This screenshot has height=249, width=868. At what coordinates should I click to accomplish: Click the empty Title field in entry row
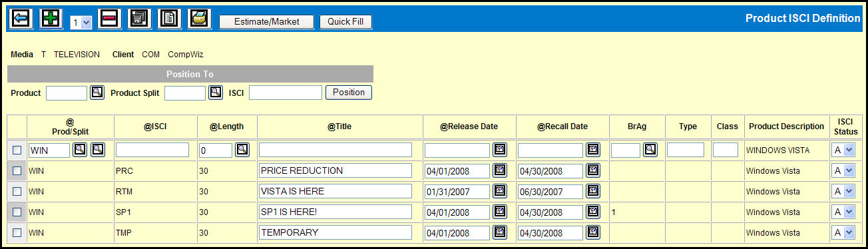point(335,150)
